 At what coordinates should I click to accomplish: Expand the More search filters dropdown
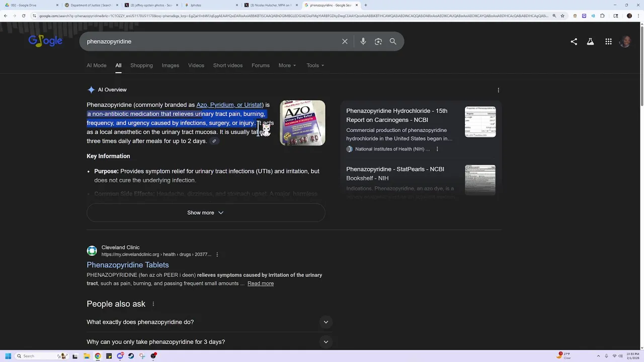click(287, 65)
